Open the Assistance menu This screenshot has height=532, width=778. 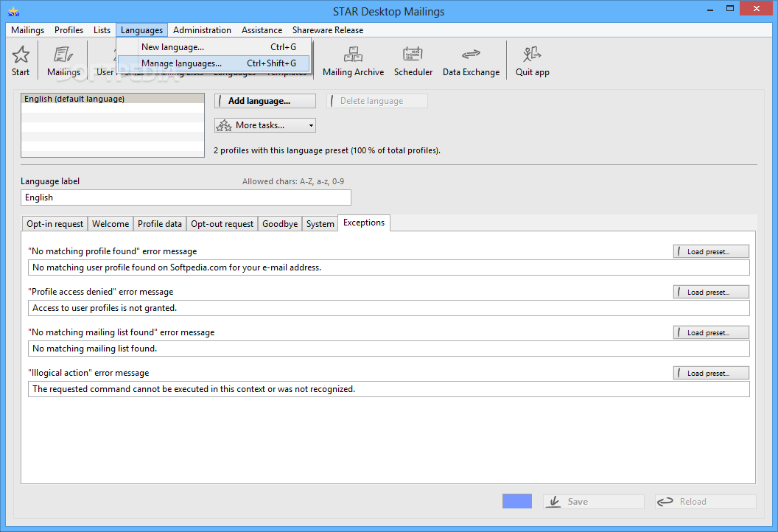pos(262,29)
